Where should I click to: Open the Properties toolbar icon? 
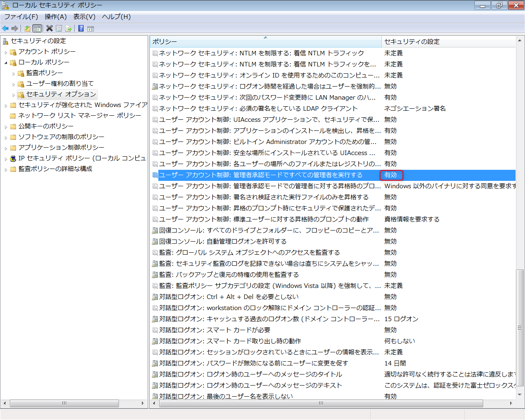point(59,28)
